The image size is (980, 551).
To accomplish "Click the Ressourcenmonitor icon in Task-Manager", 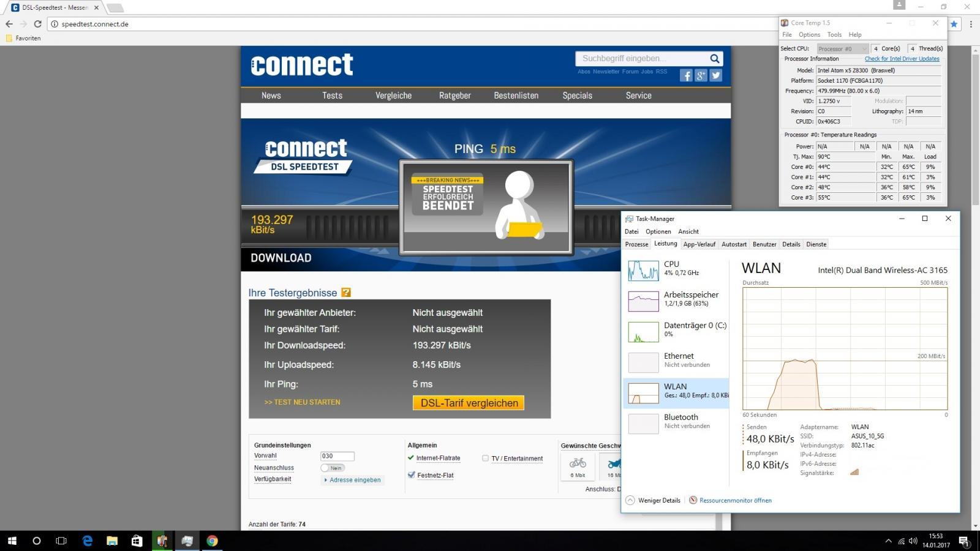I will pos(693,500).
